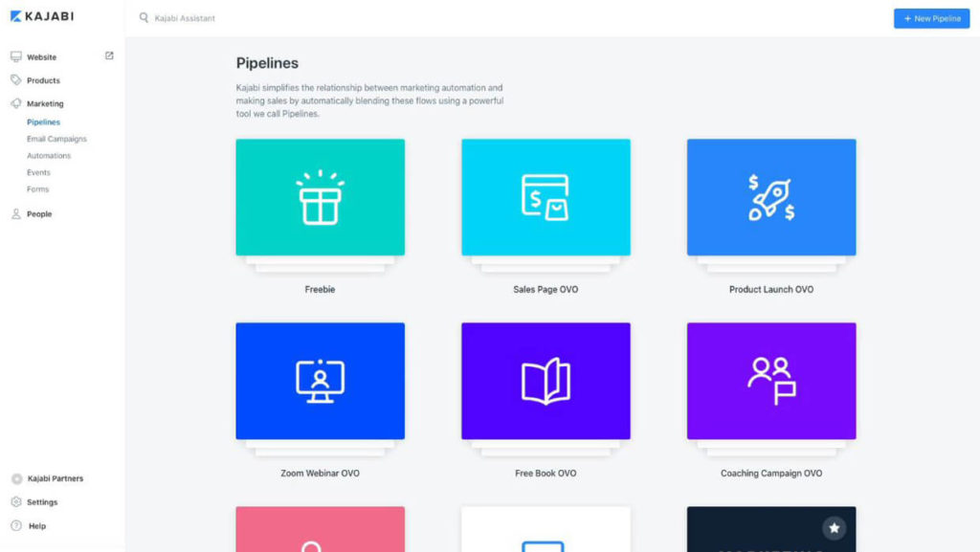This screenshot has height=552, width=980.
Task: Click the Coaching Campaign OVO label
Action: pos(771,474)
